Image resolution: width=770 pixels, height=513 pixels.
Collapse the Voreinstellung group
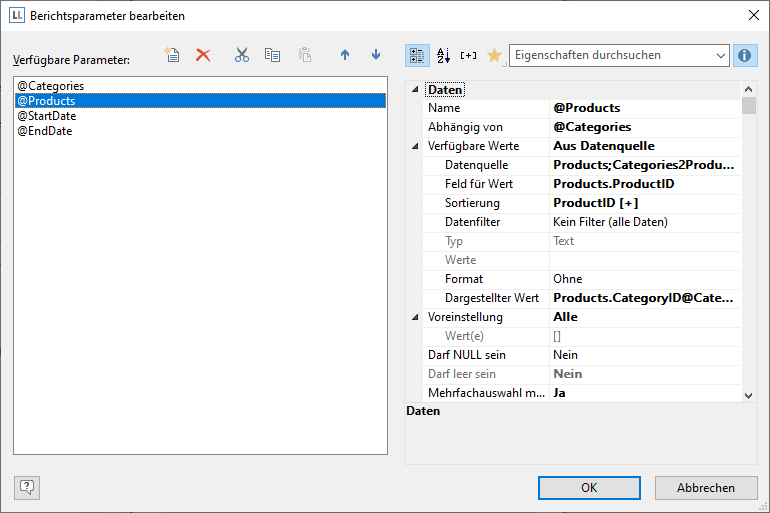click(416, 317)
